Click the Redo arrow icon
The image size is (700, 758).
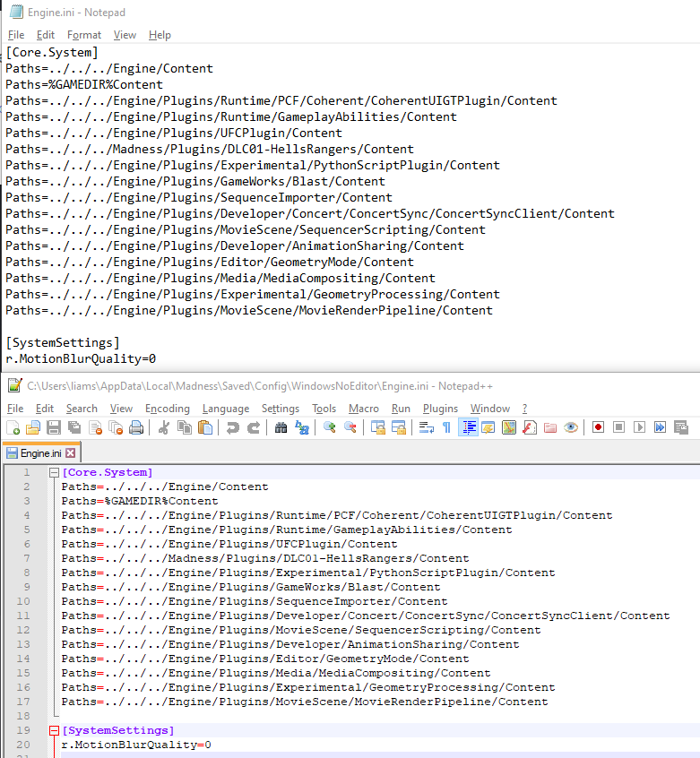(x=254, y=427)
